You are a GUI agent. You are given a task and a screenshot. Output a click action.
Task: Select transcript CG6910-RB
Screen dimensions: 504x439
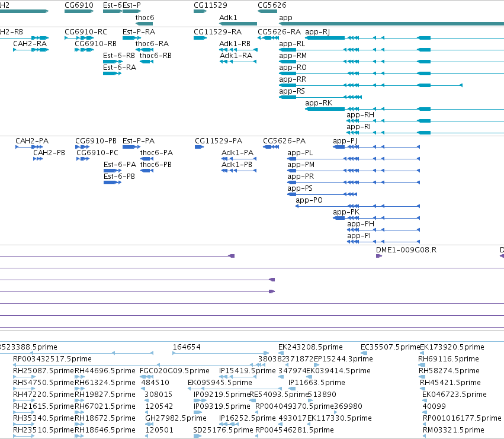(x=95, y=44)
